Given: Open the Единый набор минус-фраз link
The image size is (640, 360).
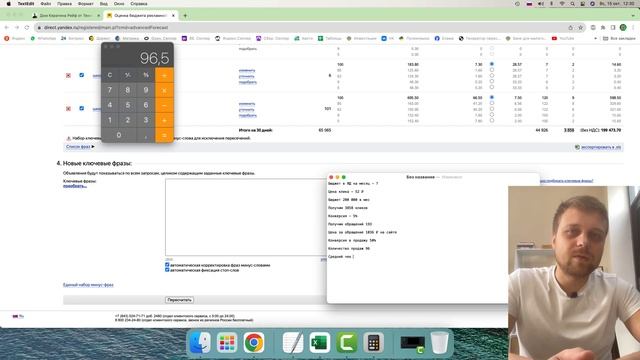Looking at the screenshot, I should click(88, 285).
